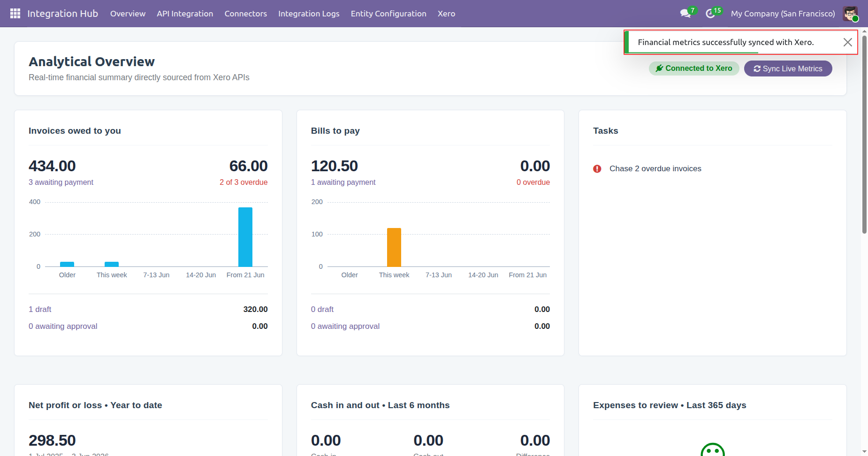Click the Sync Live Metrics button
This screenshot has height=456, width=868.
point(788,68)
